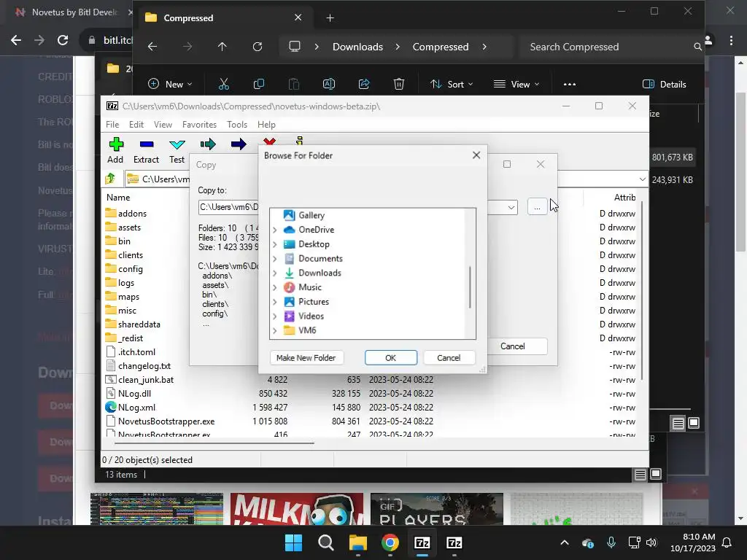Image resolution: width=747 pixels, height=560 pixels.
Task: Expand the Pictures node chevron
Action: click(x=275, y=302)
